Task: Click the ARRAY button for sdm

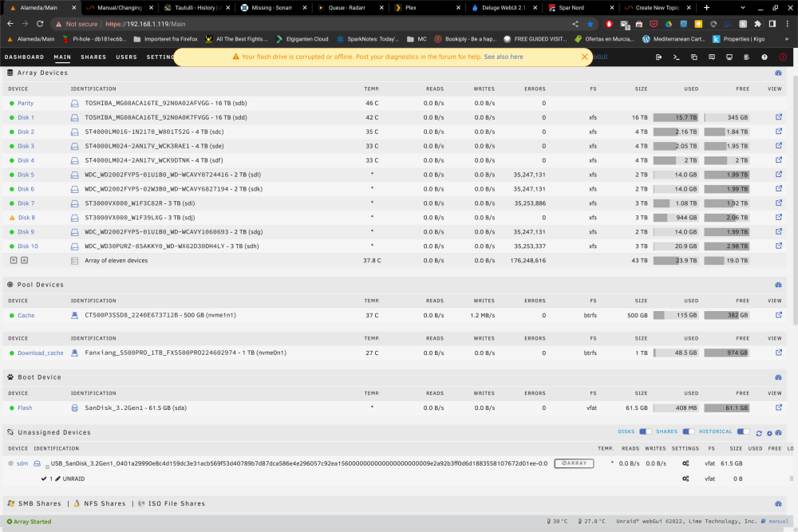Action: tap(574, 463)
